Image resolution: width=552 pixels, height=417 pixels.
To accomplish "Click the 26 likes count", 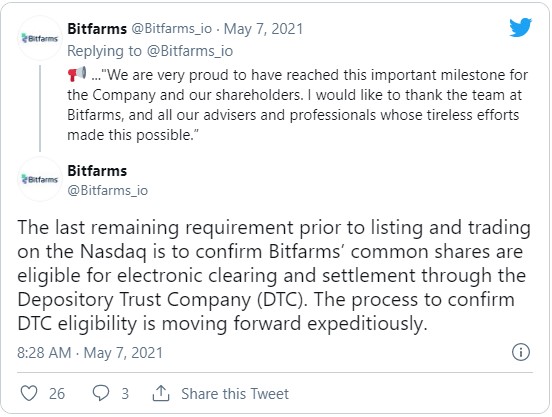I will pyautogui.click(x=57, y=393).
